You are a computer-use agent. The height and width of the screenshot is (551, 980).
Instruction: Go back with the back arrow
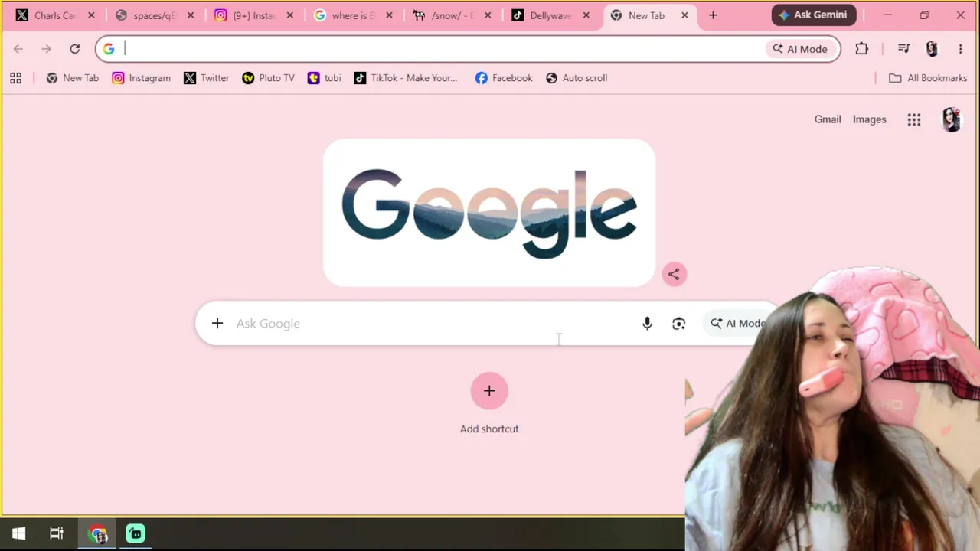pos(18,49)
